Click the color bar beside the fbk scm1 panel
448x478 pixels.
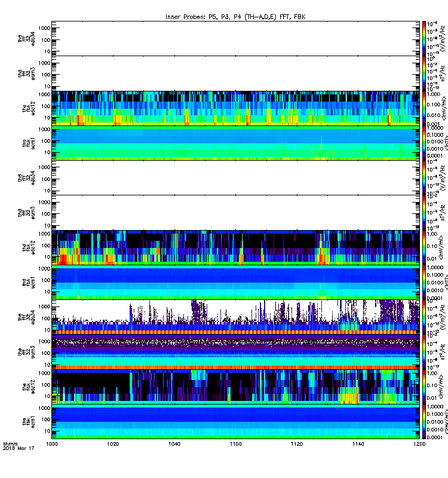pyautogui.click(x=424, y=422)
